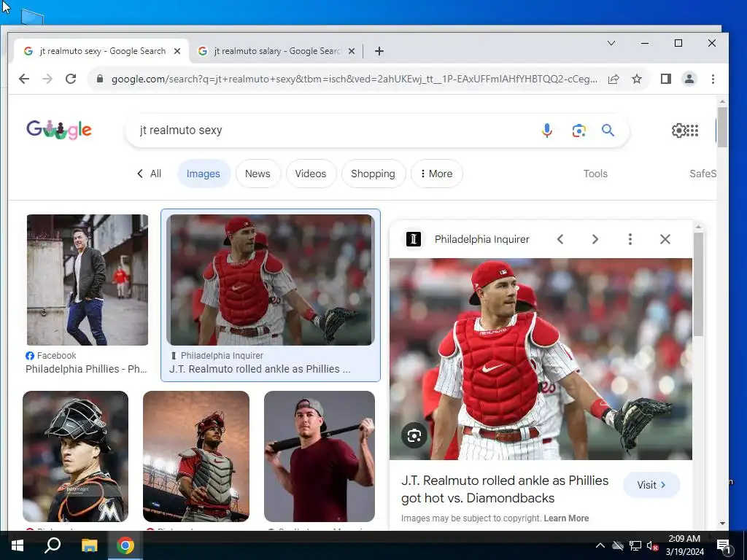Go back to the previous page in Chrome
Image resolution: width=747 pixels, height=560 pixels.
coord(24,79)
